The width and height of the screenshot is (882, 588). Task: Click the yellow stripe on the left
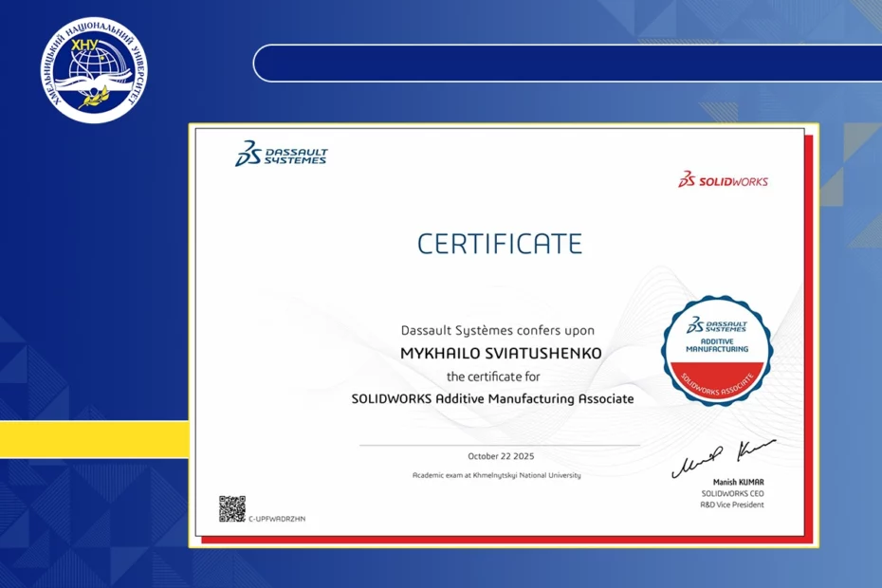pos(94,438)
